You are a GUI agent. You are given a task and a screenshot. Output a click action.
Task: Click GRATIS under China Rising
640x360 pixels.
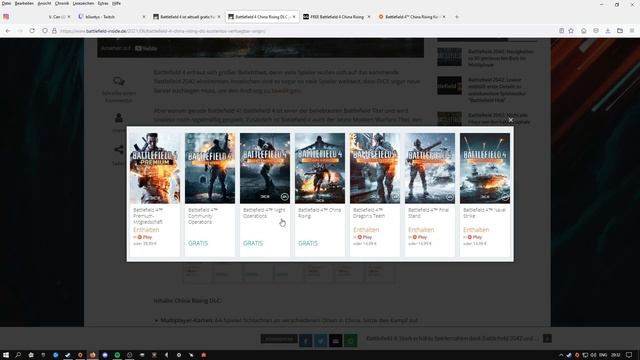308,243
